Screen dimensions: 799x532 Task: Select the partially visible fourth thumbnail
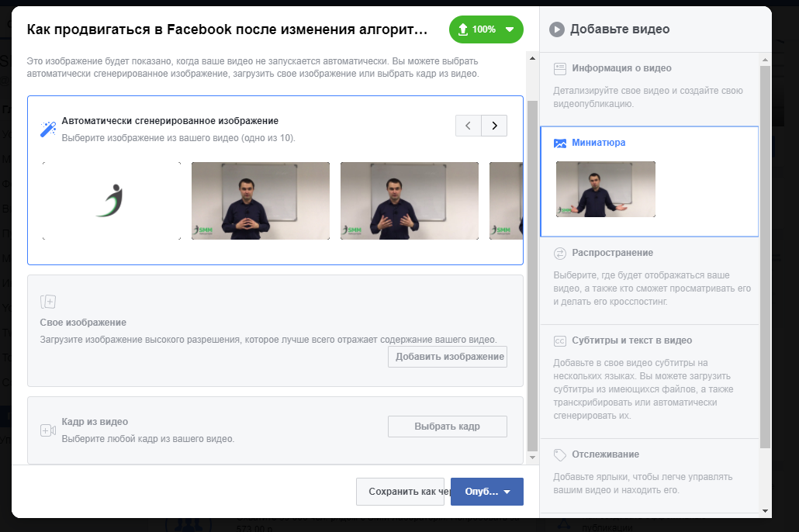coord(506,201)
